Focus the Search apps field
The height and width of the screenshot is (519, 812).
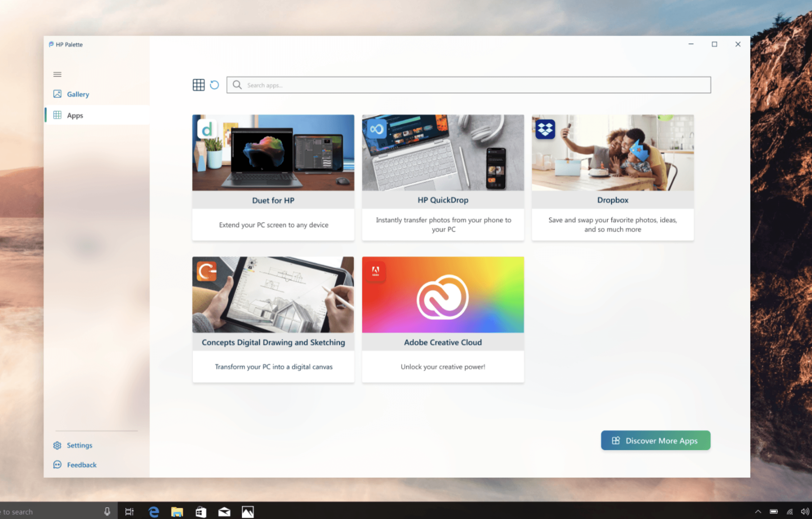coord(468,85)
